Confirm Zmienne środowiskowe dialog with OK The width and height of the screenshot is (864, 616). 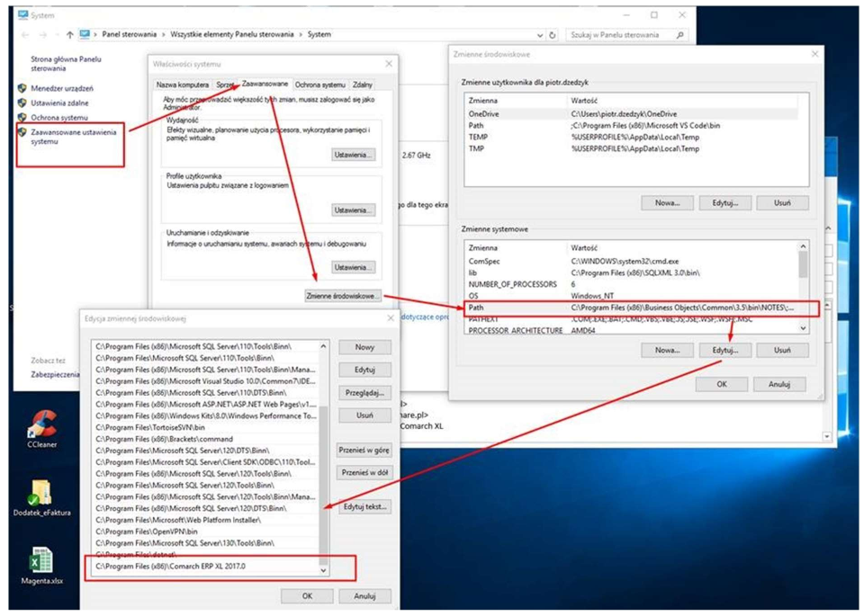722,384
